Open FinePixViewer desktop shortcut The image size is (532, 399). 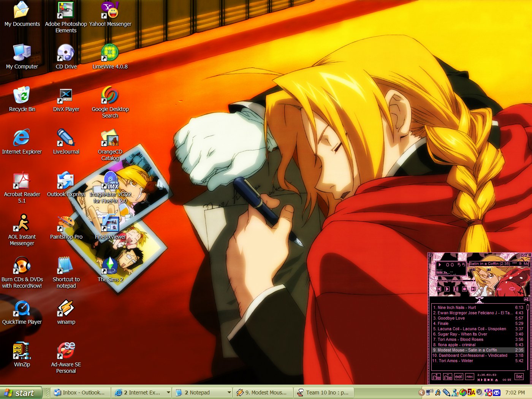pos(110,227)
